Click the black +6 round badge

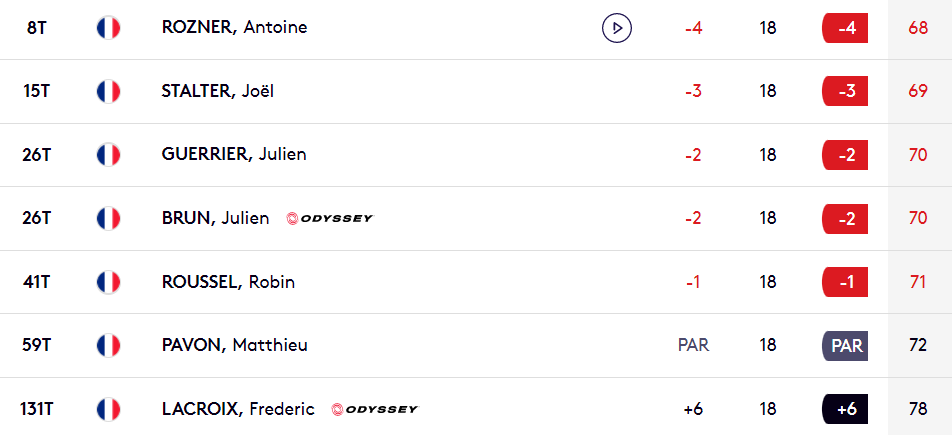[845, 409]
